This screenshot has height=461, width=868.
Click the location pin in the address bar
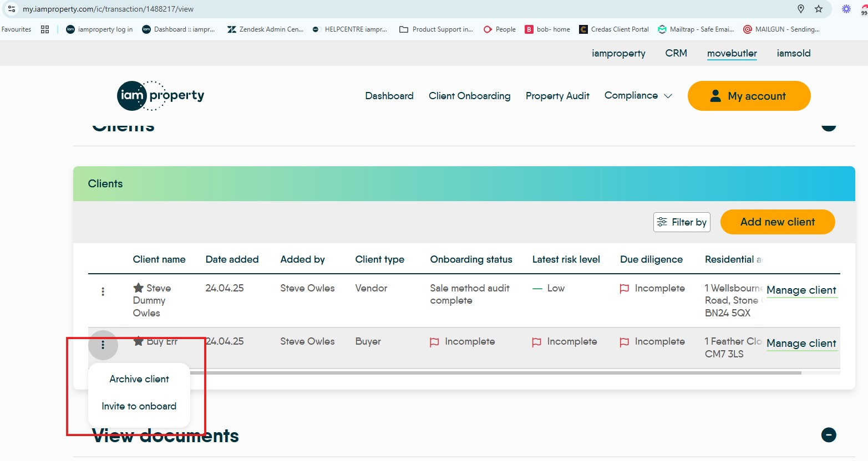800,9
